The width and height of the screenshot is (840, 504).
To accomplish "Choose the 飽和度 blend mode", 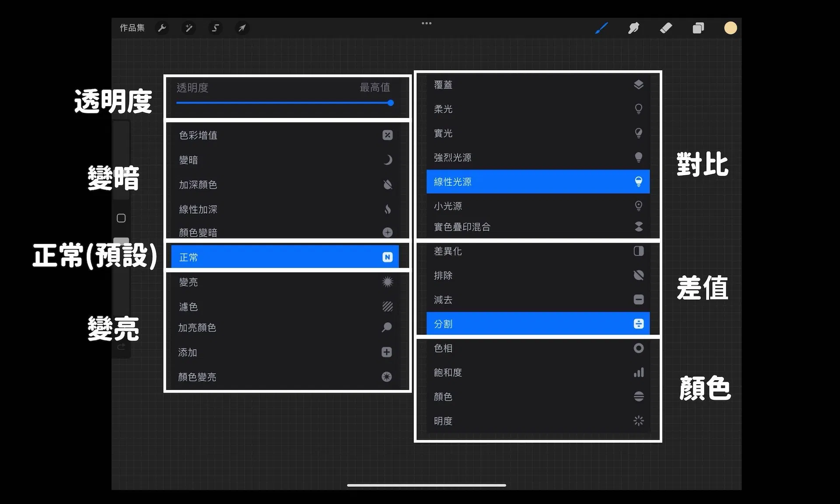I will 538,372.
